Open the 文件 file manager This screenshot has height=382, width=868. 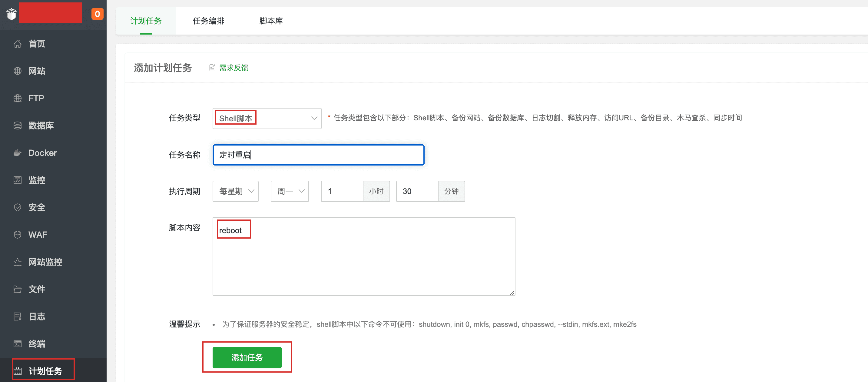click(x=36, y=289)
